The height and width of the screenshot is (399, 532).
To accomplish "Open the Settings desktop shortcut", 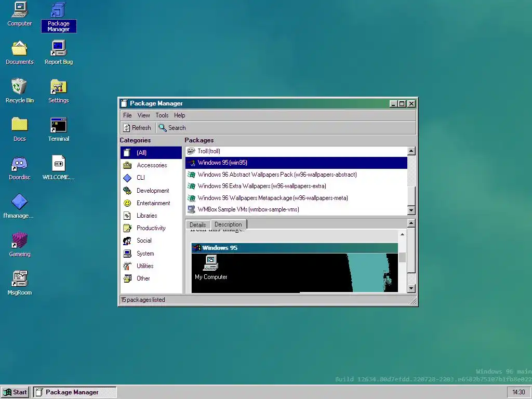I will point(59,91).
